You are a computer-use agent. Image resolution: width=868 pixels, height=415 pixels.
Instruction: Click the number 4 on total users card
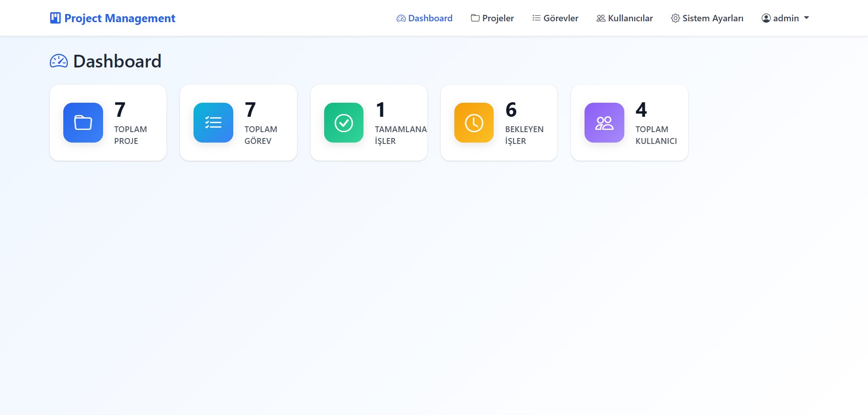641,110
